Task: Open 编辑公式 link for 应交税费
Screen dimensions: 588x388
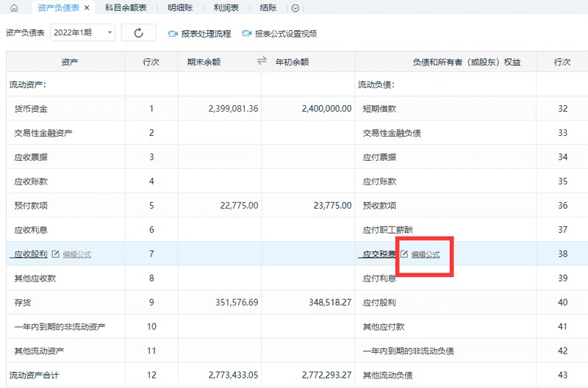Action: pyautogui.click(x=426, y=254)
